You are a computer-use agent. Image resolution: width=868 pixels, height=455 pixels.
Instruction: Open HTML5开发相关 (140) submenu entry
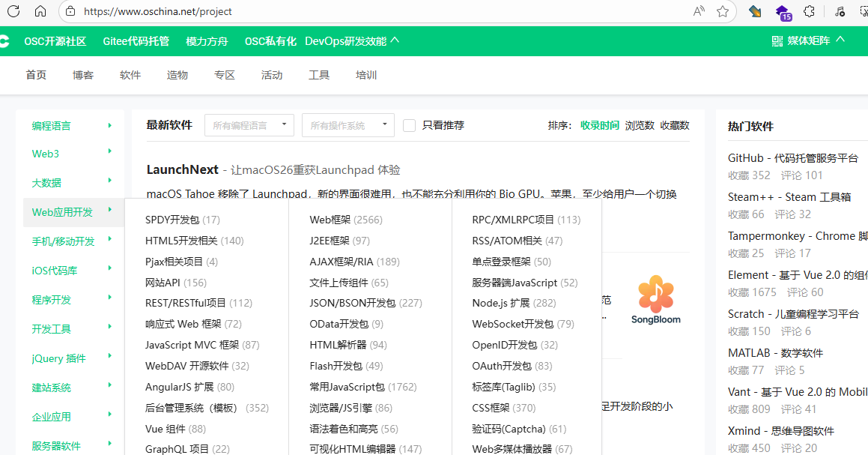194,241
